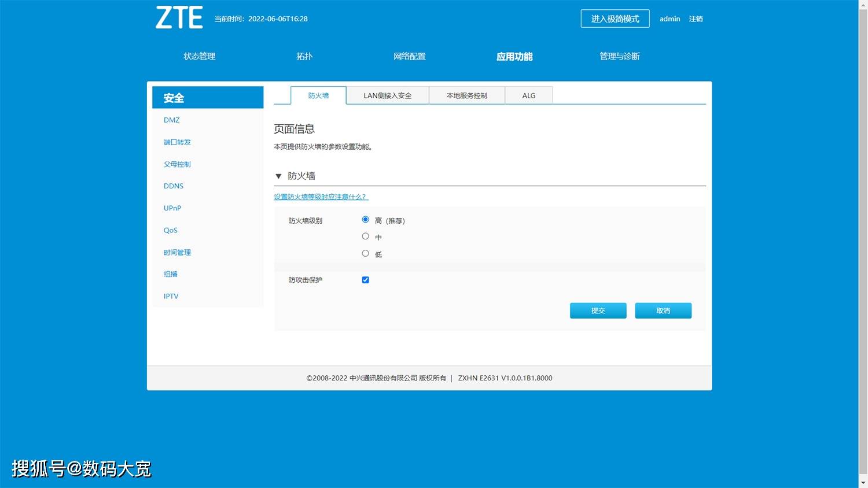Open DMZ in the sidebar
Screen dimensions: 868x488
(171, 120)
